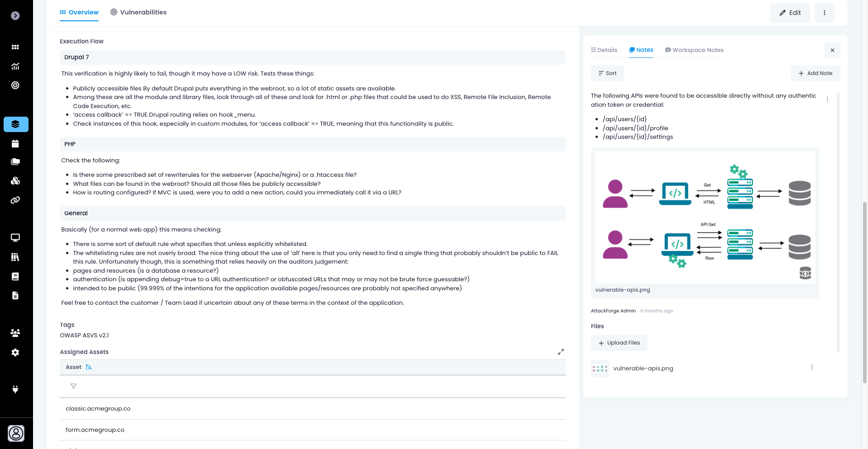Click the vulnerable-apis.png diagram thumbnail
868x449 pixels.
pos(705,217)
